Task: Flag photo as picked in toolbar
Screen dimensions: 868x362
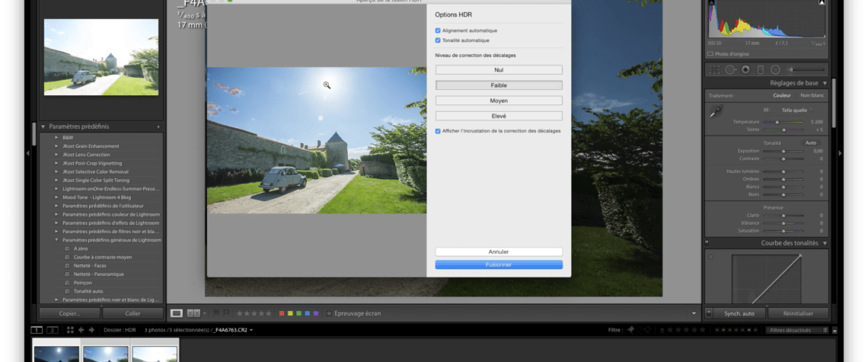Action: coord(216,313)
